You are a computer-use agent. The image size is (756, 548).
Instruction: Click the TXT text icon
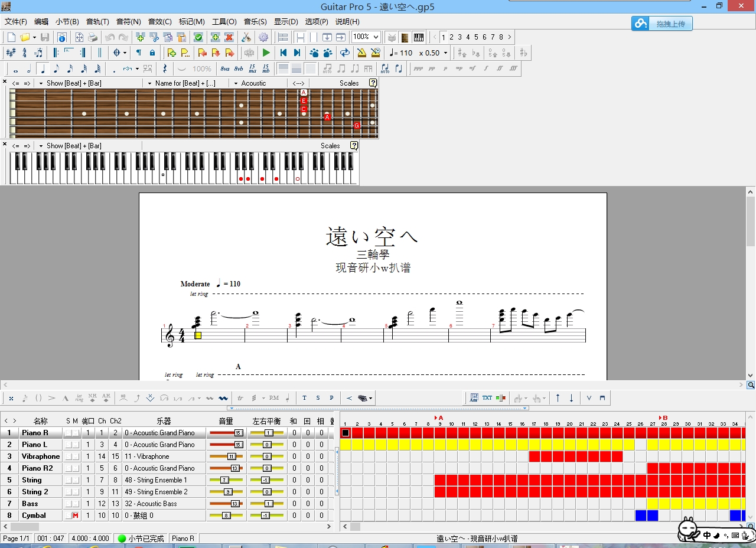point(487,398)
